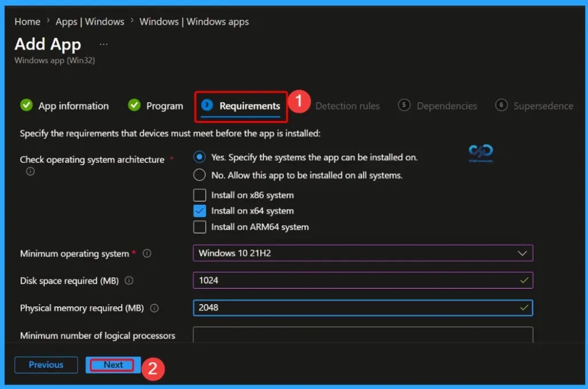
Task: Click the Add App heading text
Action: [48, 45]
